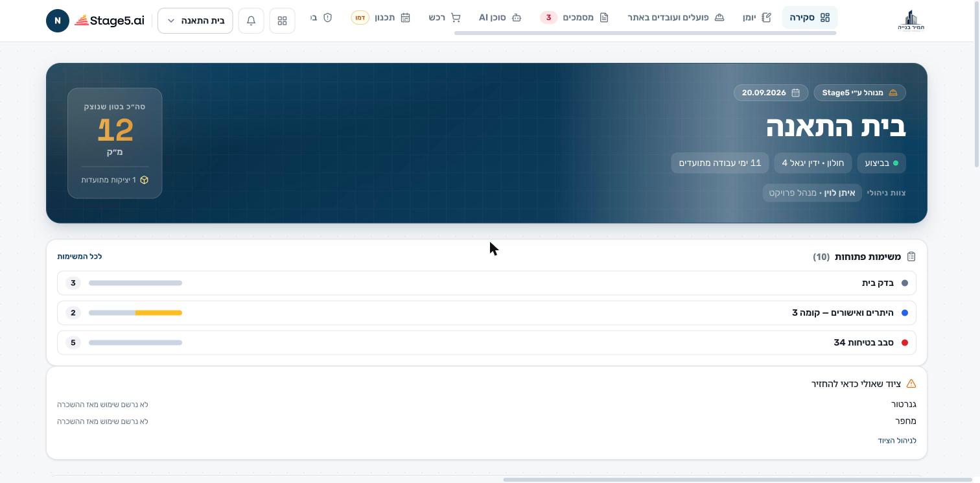
Task: Open the תכנון planning tab
Action: [381, 18]
